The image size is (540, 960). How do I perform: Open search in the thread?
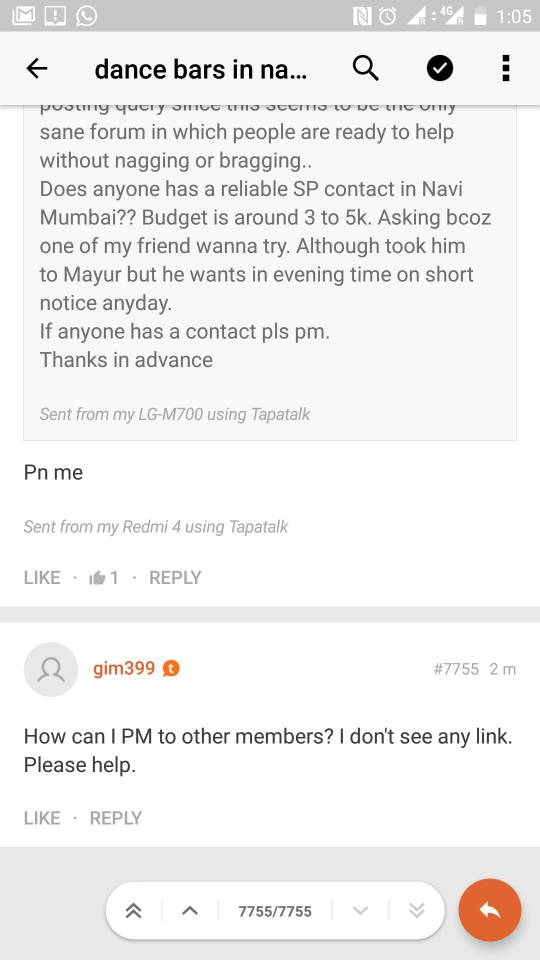click(366, 68)
